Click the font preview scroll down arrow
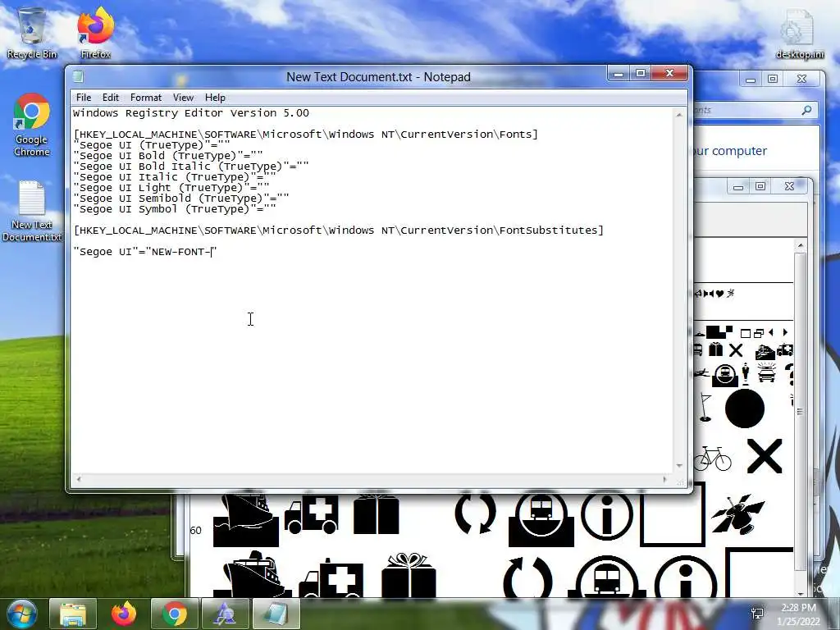Screen dimensions: 840x630 (x=801, y=593)
